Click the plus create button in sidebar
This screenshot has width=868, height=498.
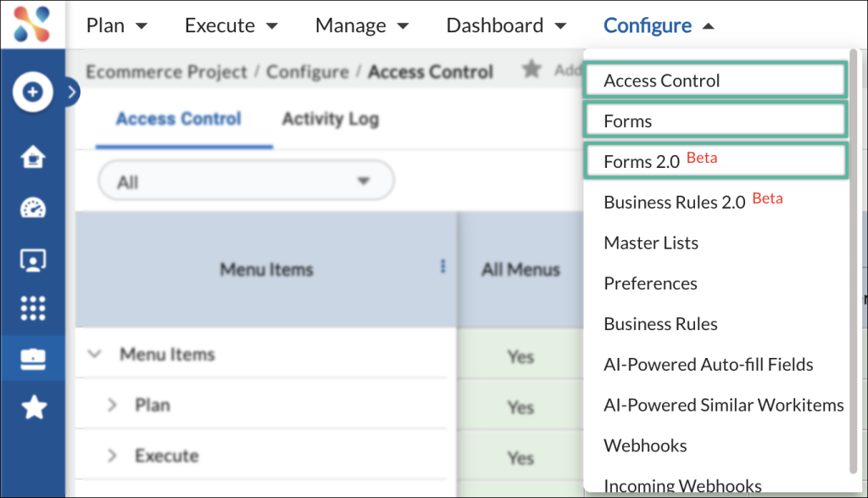pos(33,92)
